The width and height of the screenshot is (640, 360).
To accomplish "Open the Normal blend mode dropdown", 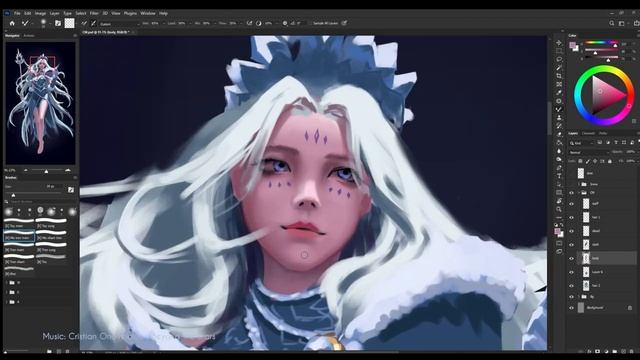I will (x=588, y=152).
